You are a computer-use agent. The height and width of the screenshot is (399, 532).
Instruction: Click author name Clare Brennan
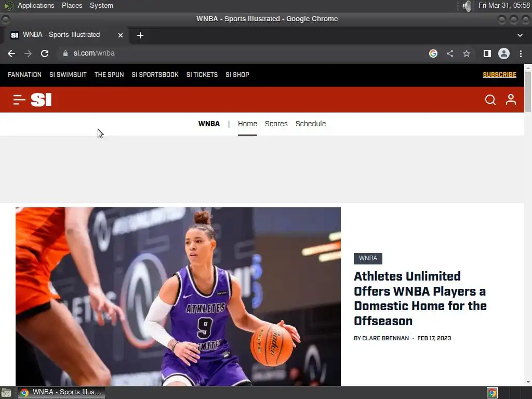coord(385,338)
